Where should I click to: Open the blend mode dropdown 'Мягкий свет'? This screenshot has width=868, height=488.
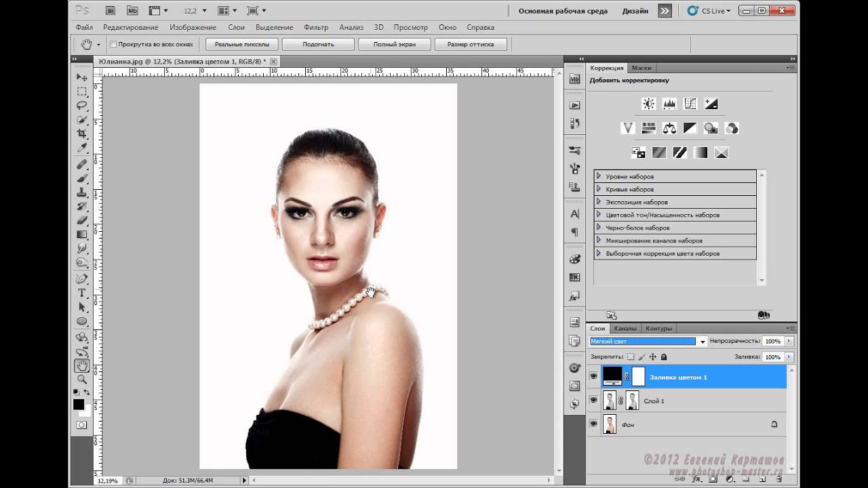coord(648,342)
